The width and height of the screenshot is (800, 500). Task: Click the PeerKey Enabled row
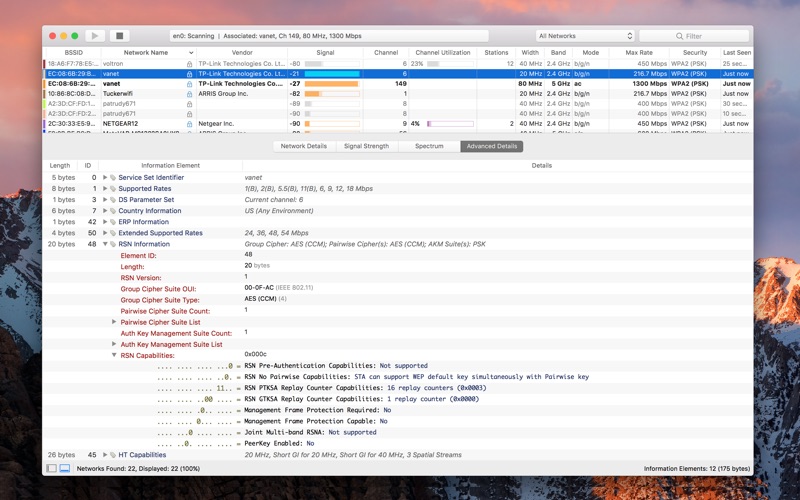[x=398, y=443]
